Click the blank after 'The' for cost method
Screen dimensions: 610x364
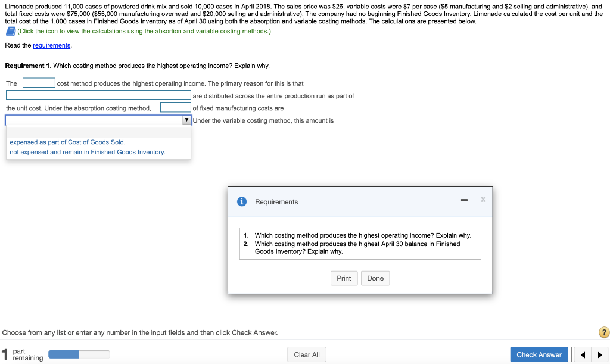click(38, 83)
